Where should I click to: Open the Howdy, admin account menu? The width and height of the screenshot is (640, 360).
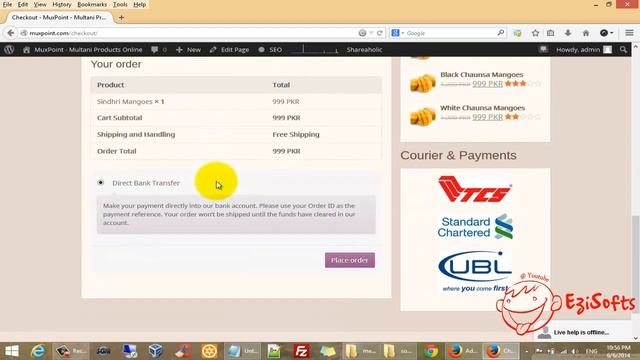584,49
